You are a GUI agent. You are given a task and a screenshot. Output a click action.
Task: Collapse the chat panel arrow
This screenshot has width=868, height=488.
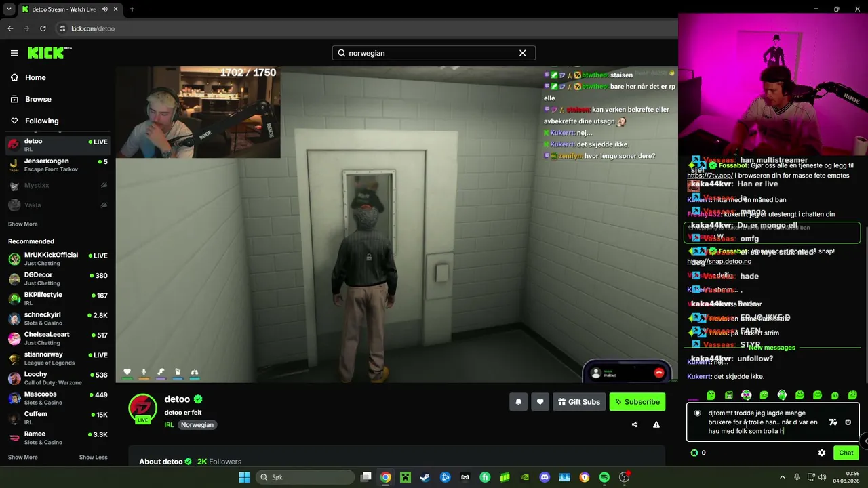(865, 441)
